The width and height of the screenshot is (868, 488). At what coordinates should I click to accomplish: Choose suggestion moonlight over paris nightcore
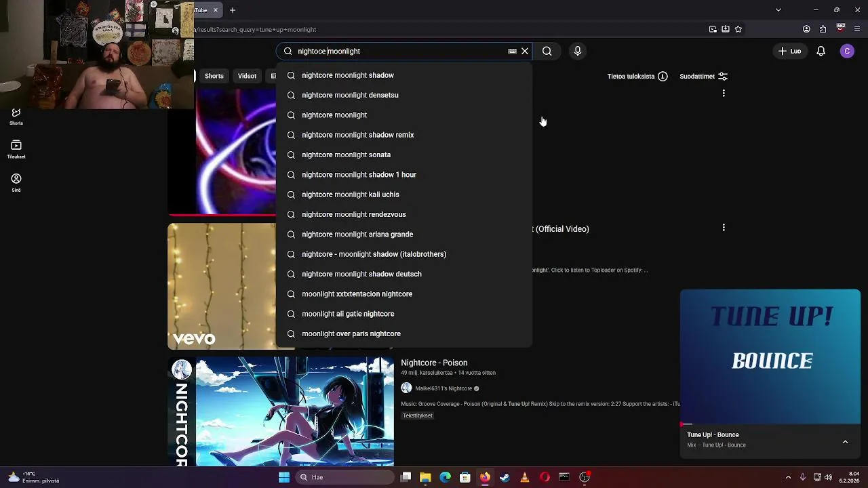pyautogui.click(x=404, y=333)
